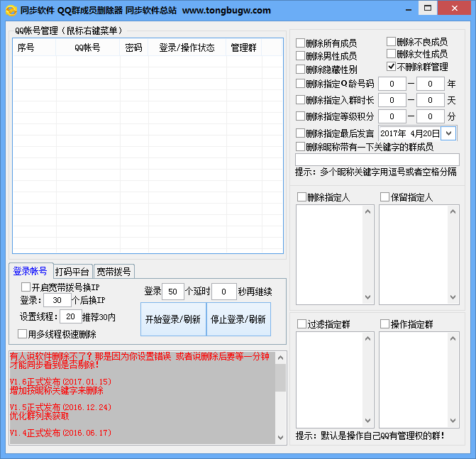
Task: Click 过滤指定群 list scroll up arrow
Action: point(368,338)
